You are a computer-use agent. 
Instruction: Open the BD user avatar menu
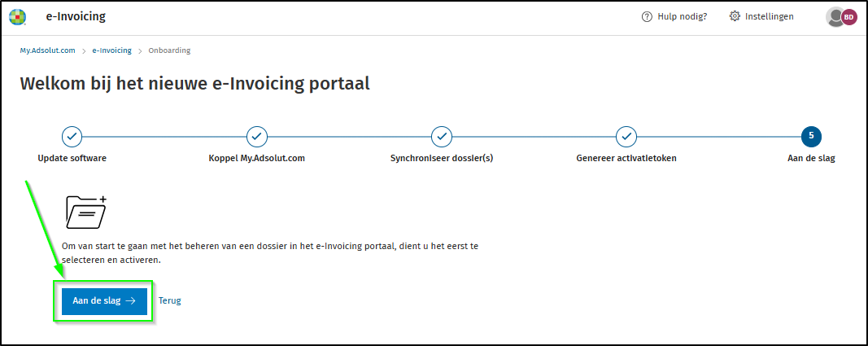(848, 16)
